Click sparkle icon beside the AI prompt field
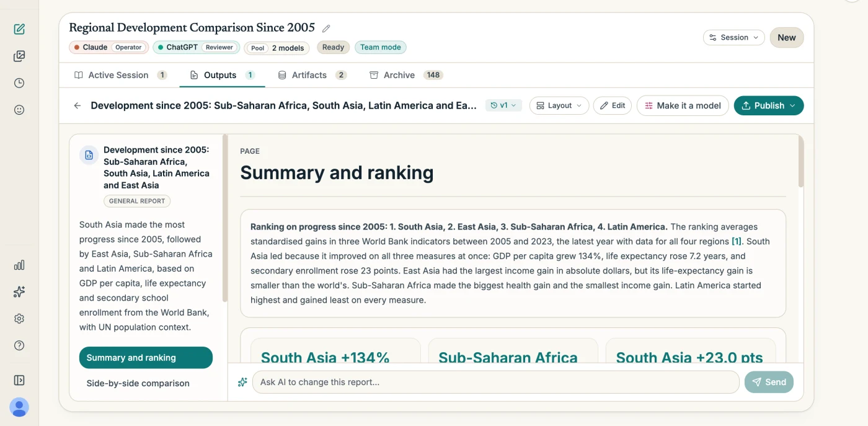 click(x=242, y=382)
